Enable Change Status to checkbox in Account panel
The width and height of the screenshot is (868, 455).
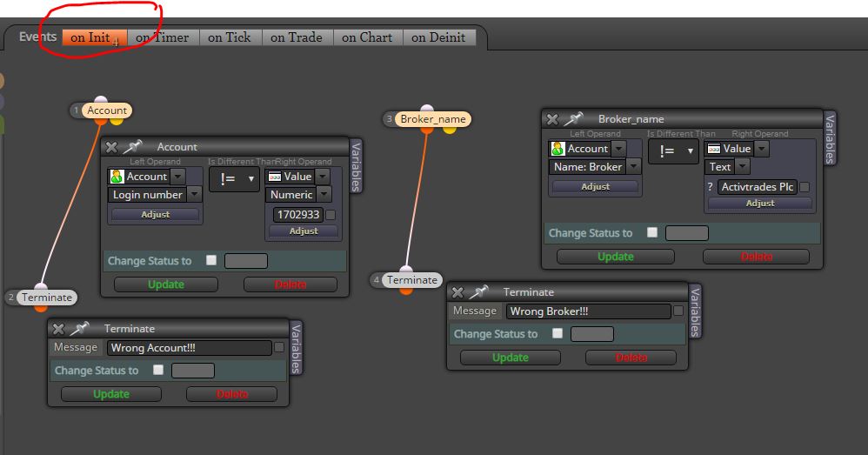tap(210, 260)
